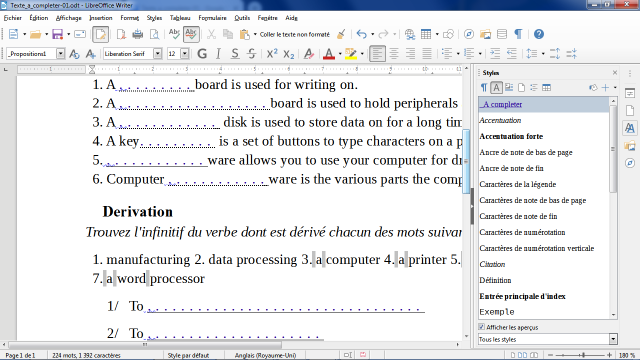The width and height of the screenshot is (640, 360).
Task: Click the font size input field
Action: point(174,54)
